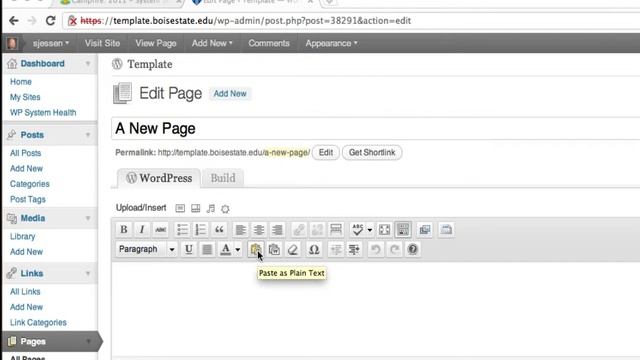Align text right
This screenshot has width=640, height=360.
(278, 229)
